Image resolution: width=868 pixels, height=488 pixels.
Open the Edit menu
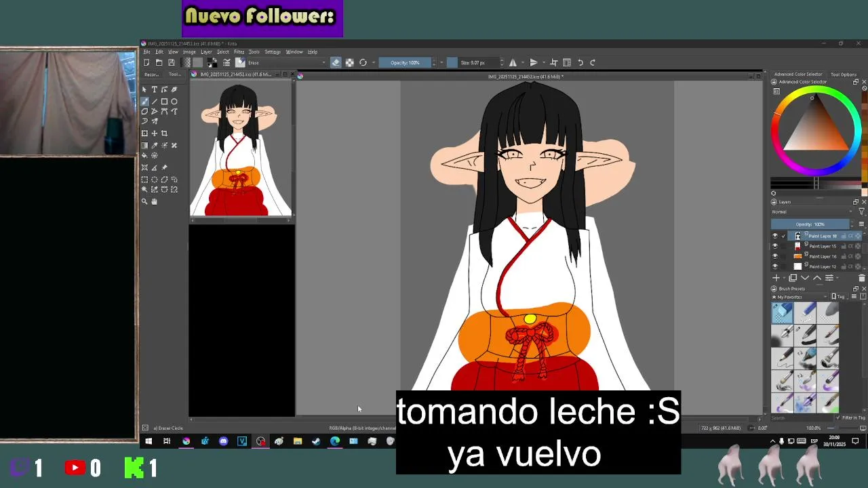point(159,52)
